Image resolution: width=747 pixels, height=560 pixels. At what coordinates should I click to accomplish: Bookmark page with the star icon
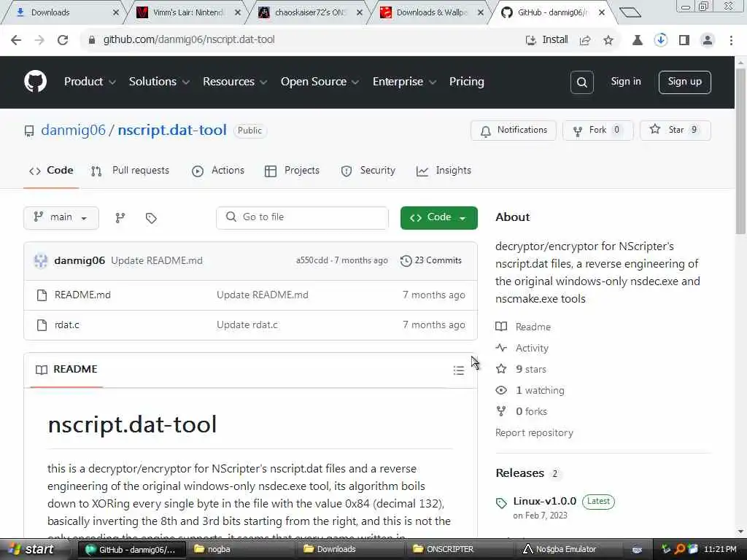608,40
